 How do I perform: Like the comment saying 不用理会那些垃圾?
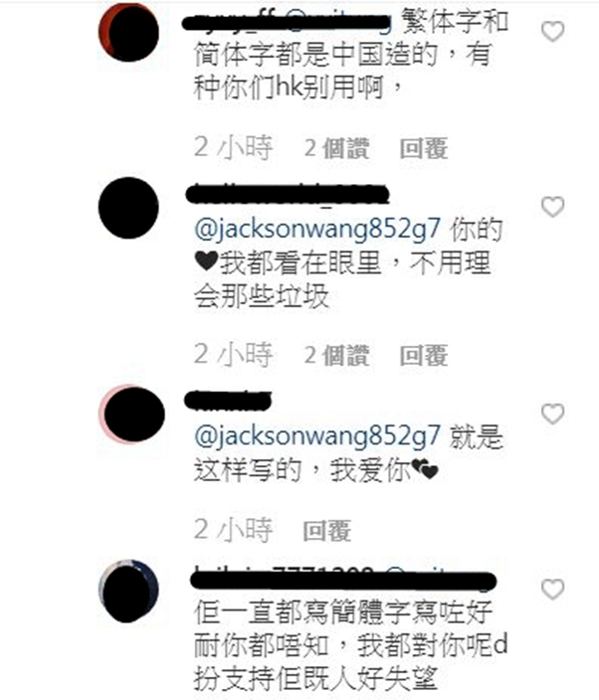pos(552,207)
